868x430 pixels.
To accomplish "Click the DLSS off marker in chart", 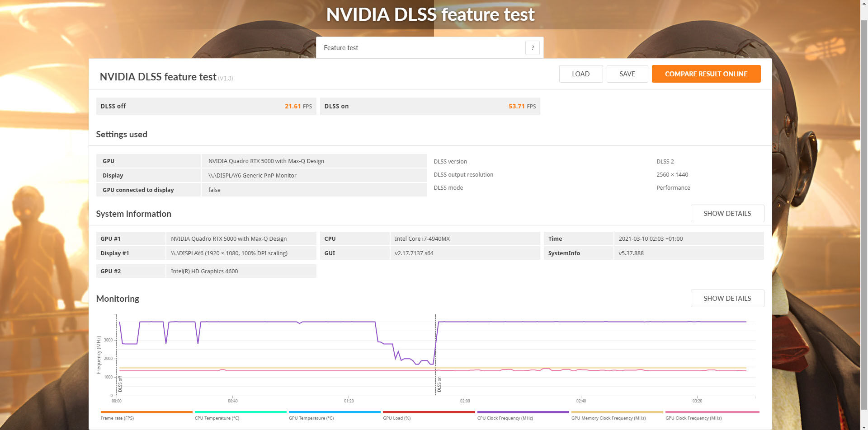I will 120,384.
